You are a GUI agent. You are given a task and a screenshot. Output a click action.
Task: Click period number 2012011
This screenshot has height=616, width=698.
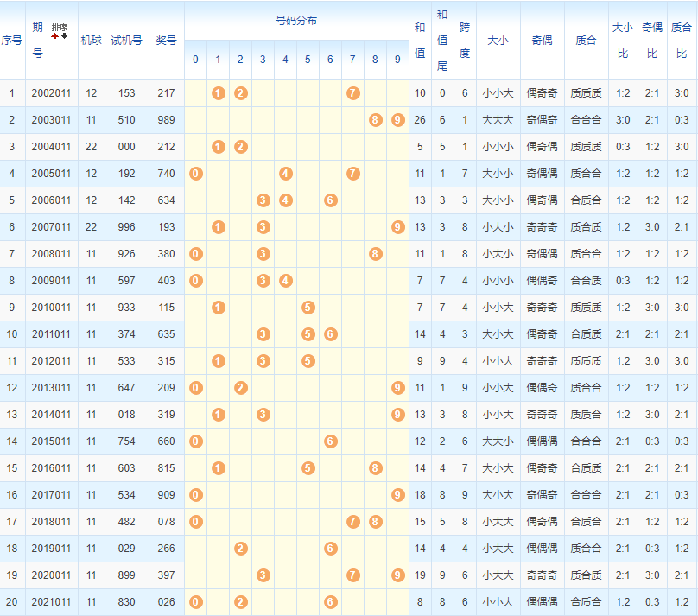tap(51, 360)
